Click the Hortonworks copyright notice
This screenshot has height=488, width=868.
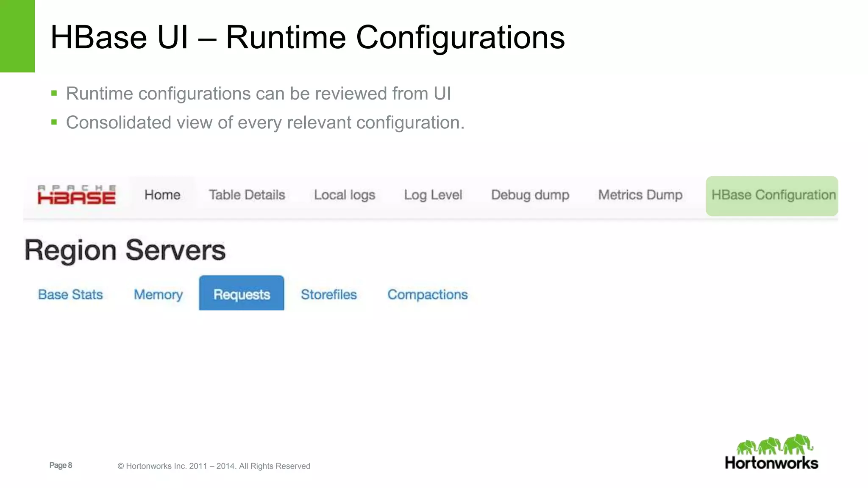(214, 466)
